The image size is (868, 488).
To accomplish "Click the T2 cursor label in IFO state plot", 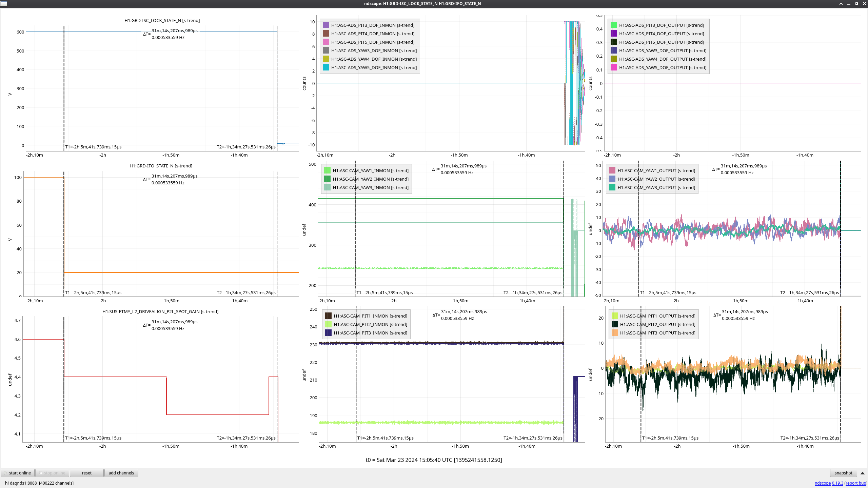I will click(x=246, y=292).
